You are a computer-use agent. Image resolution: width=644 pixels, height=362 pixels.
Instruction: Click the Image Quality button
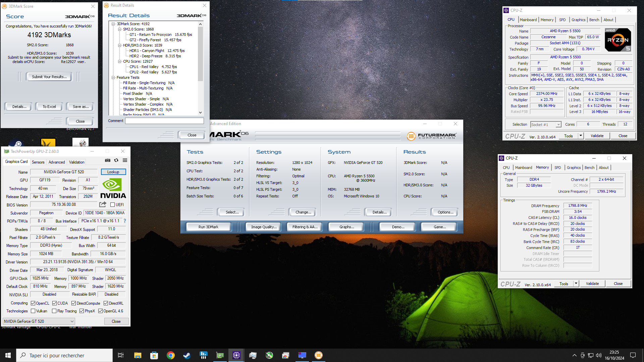tap(264, 227)
